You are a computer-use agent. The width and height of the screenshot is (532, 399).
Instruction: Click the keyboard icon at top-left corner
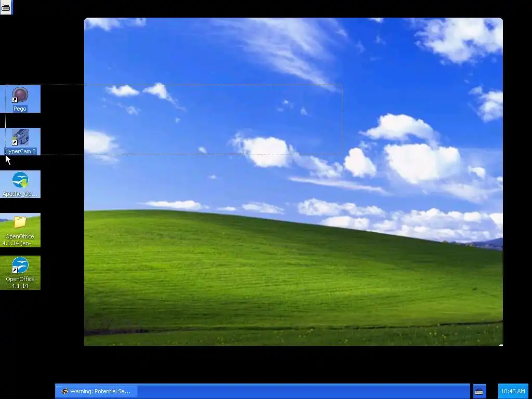(x=6, y=7)
